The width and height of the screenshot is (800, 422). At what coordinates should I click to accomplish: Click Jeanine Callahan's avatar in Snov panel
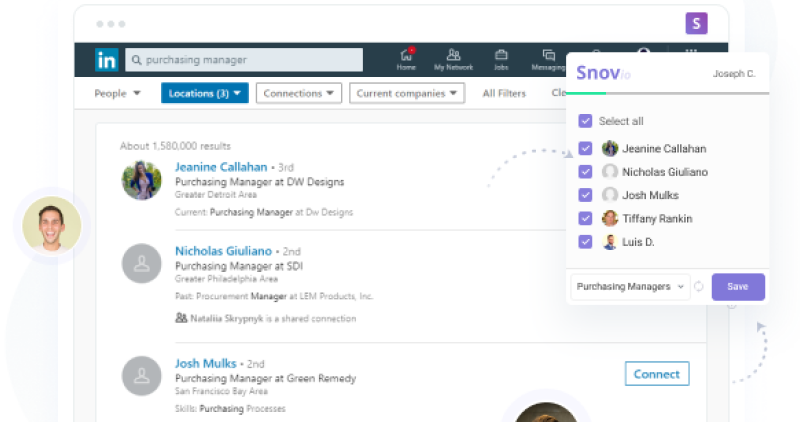click(x=610, y=148)
